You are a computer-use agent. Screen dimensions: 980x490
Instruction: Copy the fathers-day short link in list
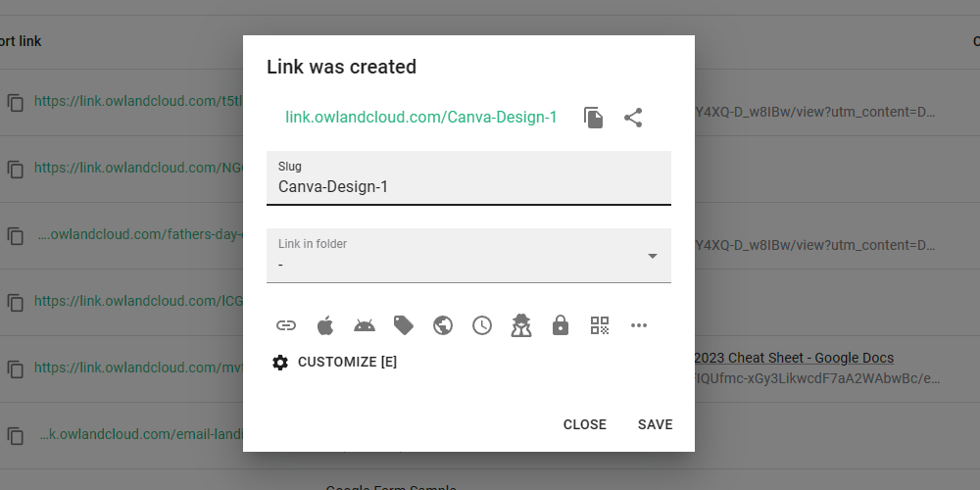click(x=16, y=235)
